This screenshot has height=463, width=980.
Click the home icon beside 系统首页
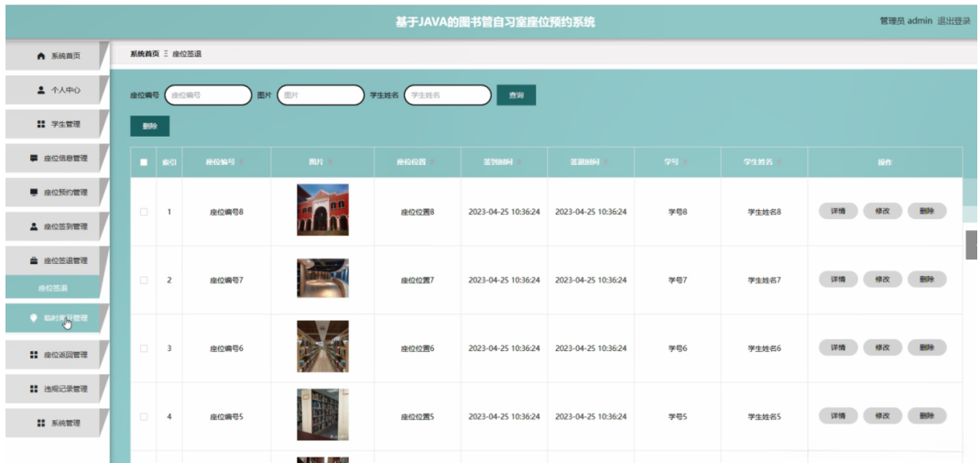[x=41, y=56]
